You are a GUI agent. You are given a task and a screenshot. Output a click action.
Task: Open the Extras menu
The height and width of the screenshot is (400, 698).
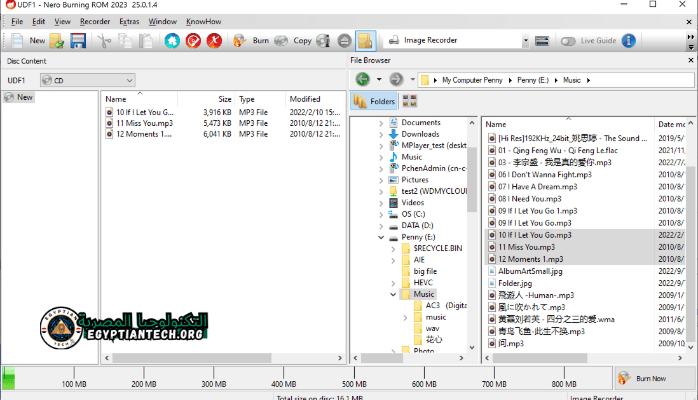point(129,21)
